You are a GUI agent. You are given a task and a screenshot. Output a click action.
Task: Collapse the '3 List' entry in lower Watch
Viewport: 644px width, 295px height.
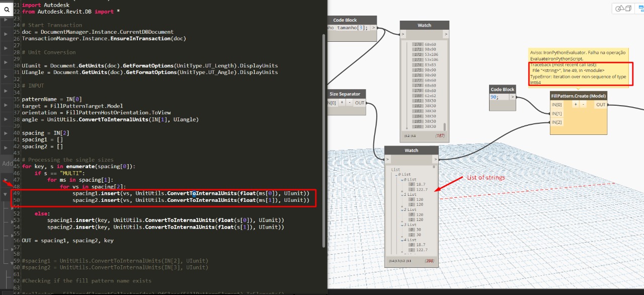tap(402, 225)
